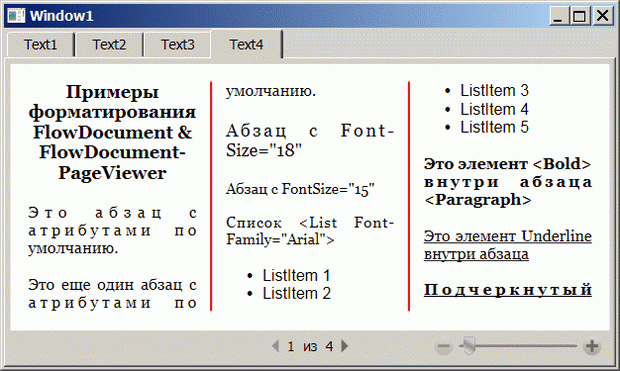Viewport: 620px width, 371px height.
Task: Click the paragraph 'Абзац с FontSize="15"'
Action: [300, 189]
